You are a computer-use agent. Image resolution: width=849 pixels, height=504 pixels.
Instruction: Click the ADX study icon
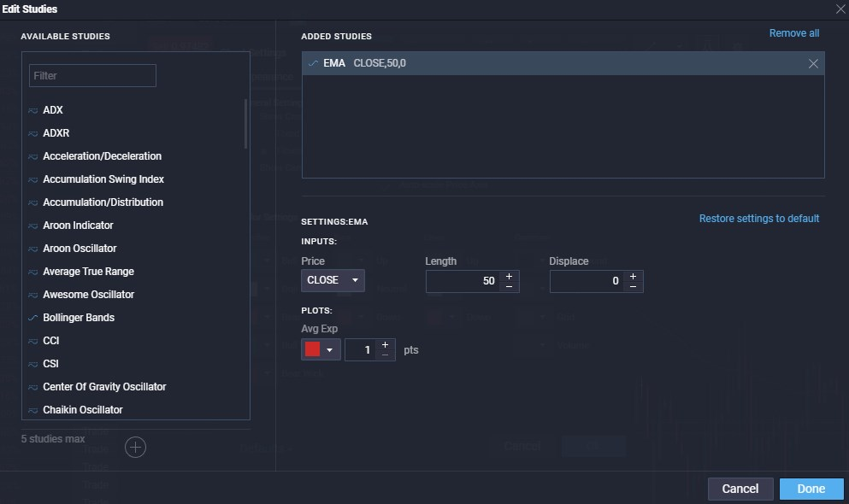point(33,110)
